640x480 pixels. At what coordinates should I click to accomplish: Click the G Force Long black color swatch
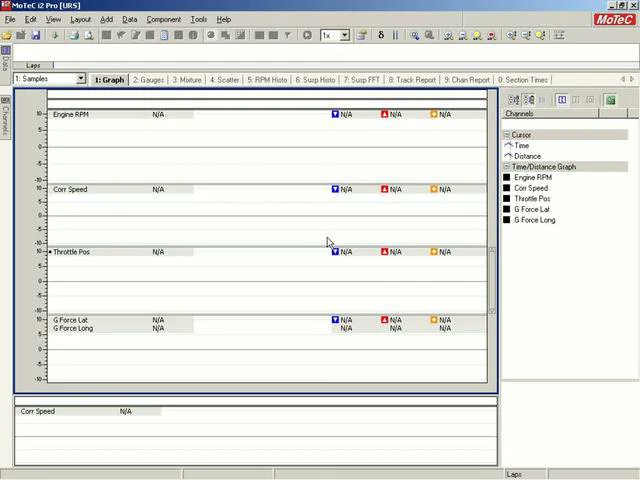click(507, 220)
